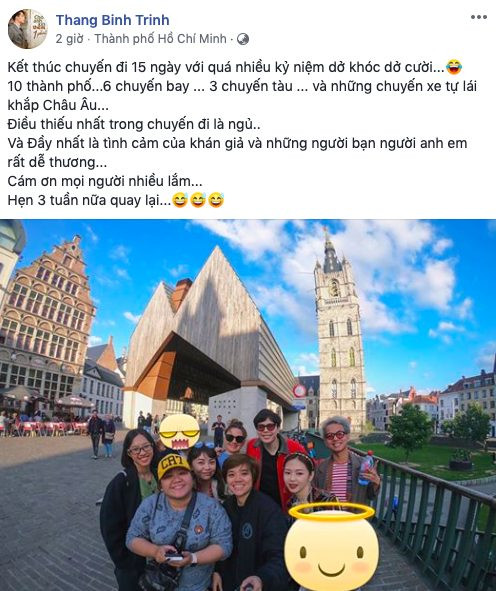Click the globe public privacy icon
The image size is (496, 591).
coord(243,39)
